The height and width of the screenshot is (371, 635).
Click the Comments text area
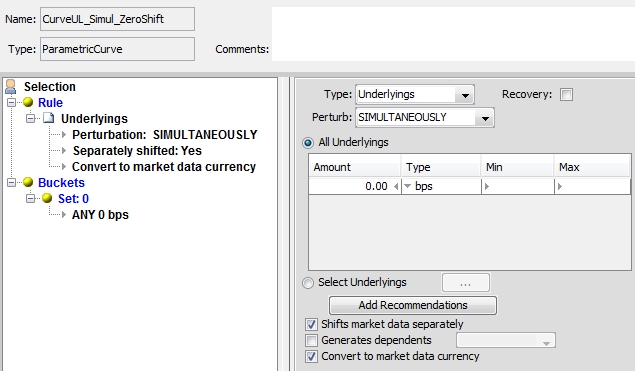453,34
